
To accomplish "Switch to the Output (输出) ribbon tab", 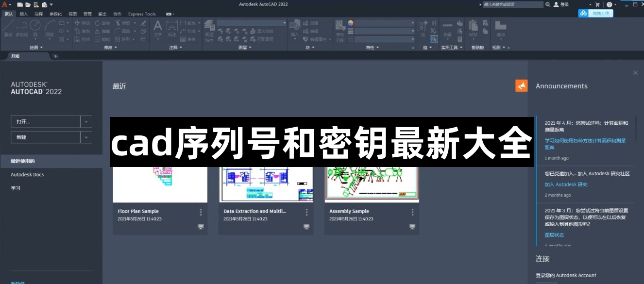I will 102,14.
